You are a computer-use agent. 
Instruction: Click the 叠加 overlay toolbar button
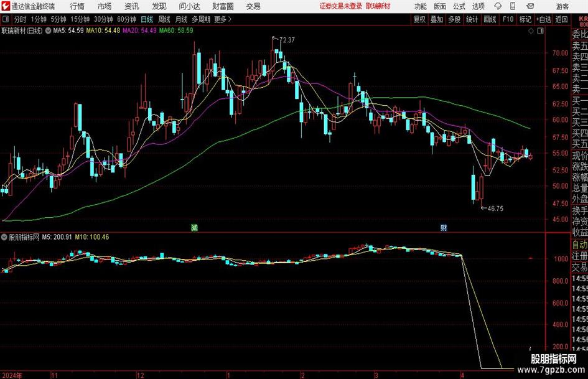[437, 19]
